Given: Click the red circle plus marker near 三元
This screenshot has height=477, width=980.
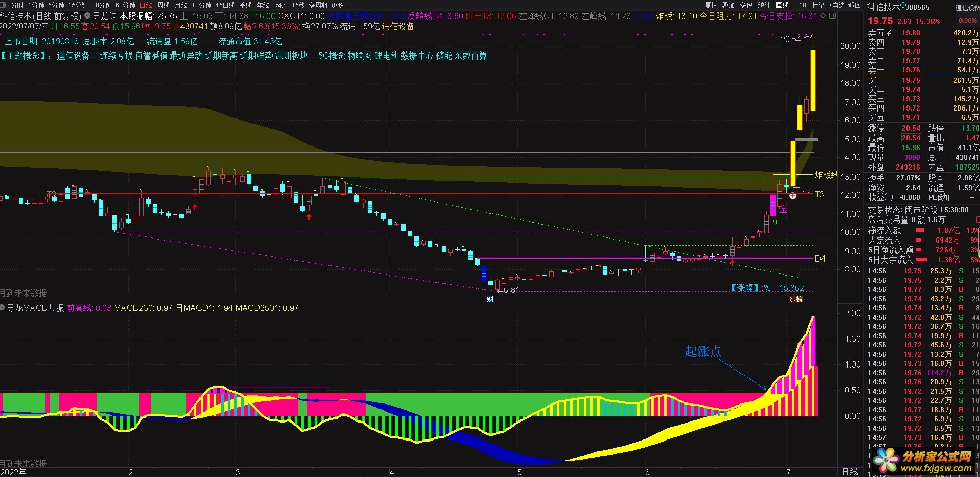Looking at the screenshot, I should coord(793,196).
